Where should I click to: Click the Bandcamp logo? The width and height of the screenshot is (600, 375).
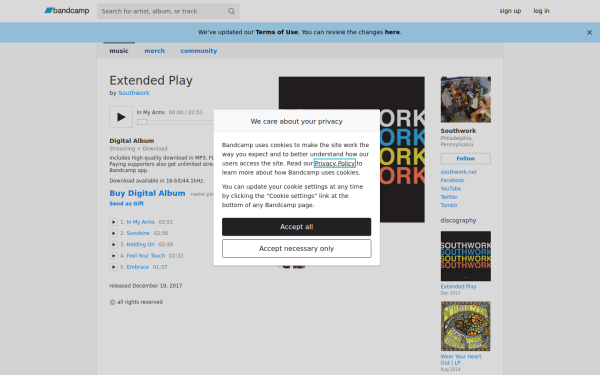(x=67, y=11)
